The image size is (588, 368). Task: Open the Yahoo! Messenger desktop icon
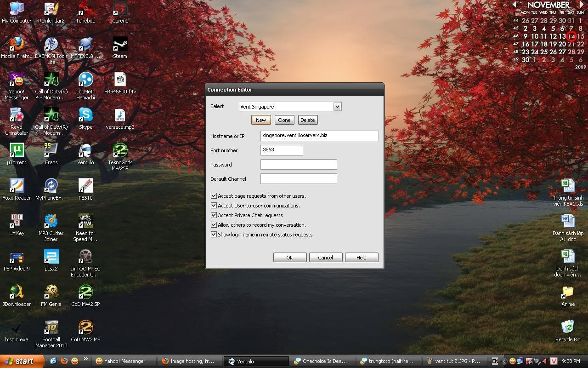(x=17, y=86)
